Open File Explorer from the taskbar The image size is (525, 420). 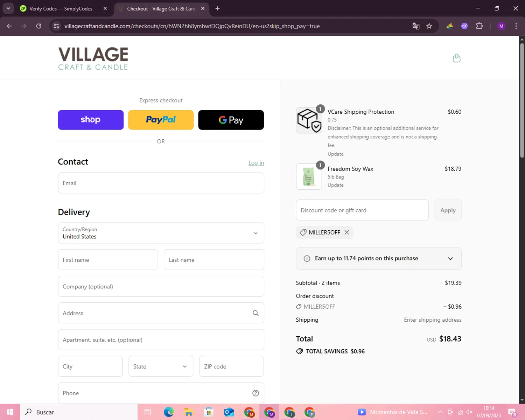(x=188, y=412)
